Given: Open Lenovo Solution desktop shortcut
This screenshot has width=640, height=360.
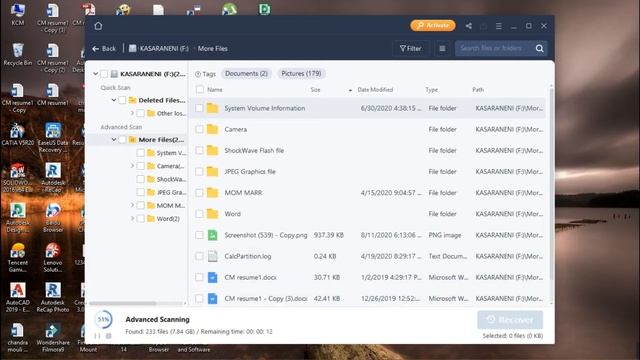Looking at the screenshot, I should [x=53, y=258].
